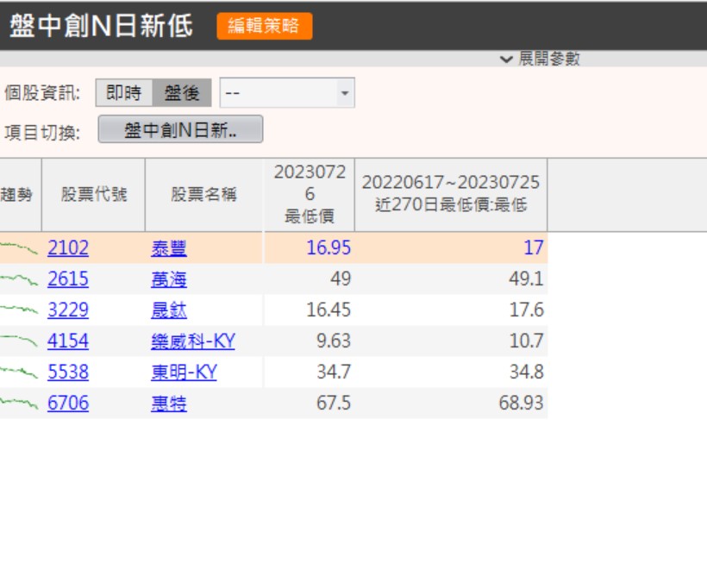Click the trend sparkline for stock 2615
707x588 pixels.
click(x=19, y=279)
